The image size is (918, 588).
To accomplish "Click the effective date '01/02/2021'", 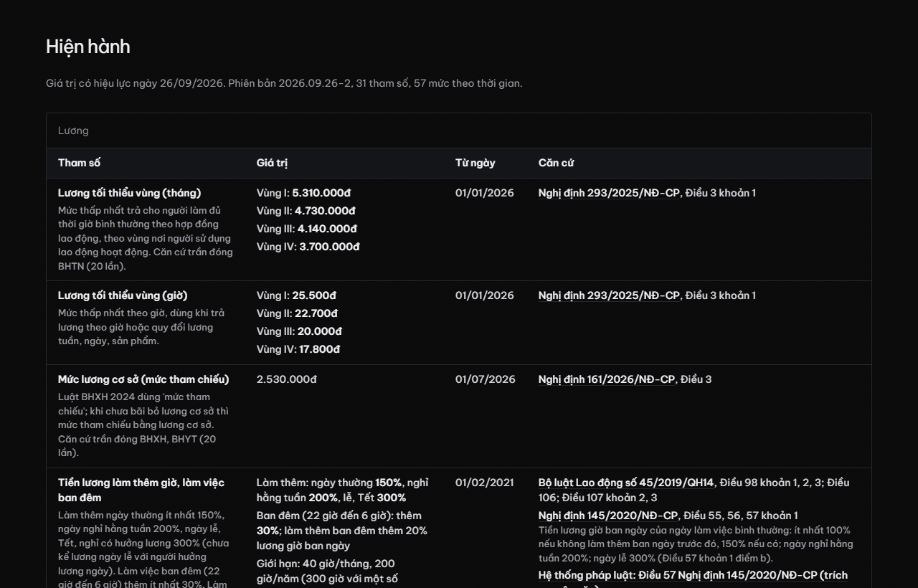I will (485, 483).
